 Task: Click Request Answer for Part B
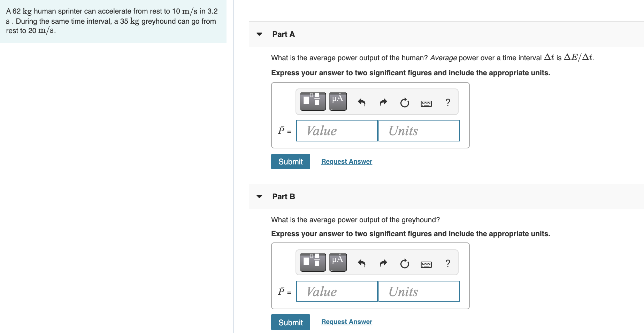(x=346, y=322)
